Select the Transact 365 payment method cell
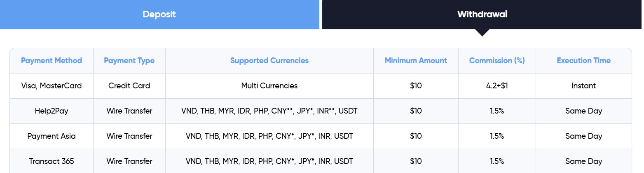 [52, 161]
